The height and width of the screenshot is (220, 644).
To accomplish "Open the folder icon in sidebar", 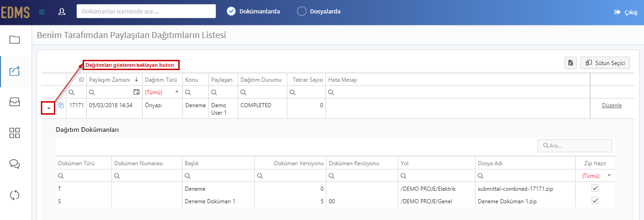I will pos(15,39).
